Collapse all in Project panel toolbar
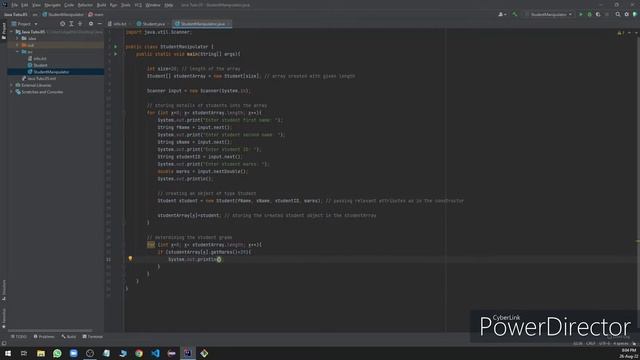Viewport: 640px width, 360px height. 80,24
